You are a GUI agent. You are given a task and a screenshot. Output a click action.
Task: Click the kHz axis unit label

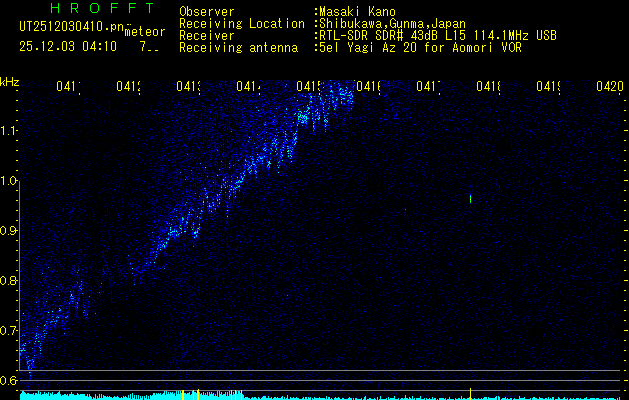[9, 82]
